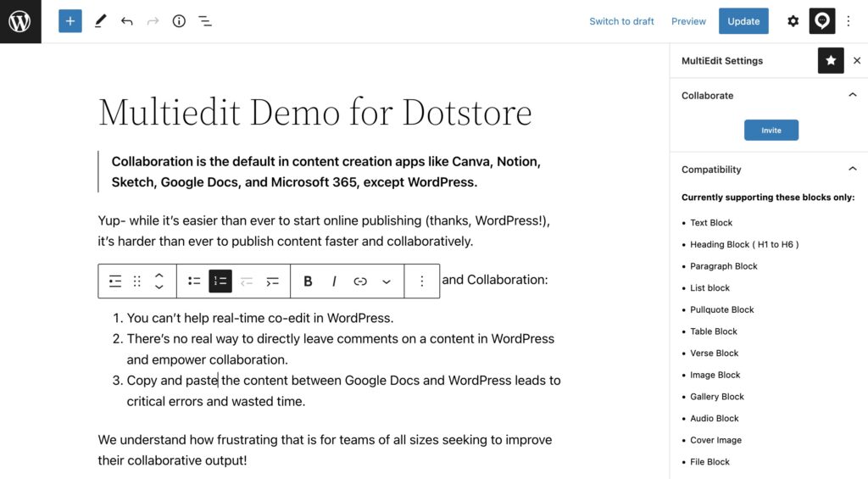Select the pencil Tools icon
The image size is (868, 479).
[x=100, y=21]
